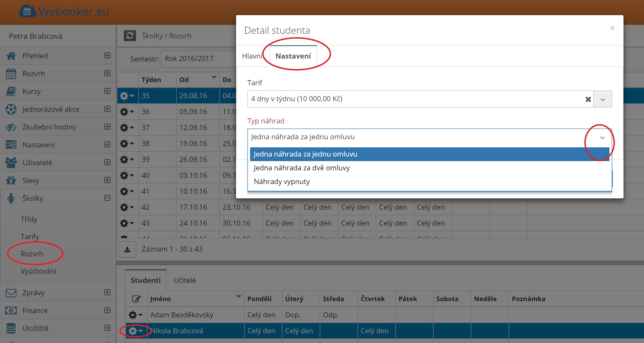Switch to the Hlavní tab
The width and height of the screenshot is (644, 343).
(253, 56)
